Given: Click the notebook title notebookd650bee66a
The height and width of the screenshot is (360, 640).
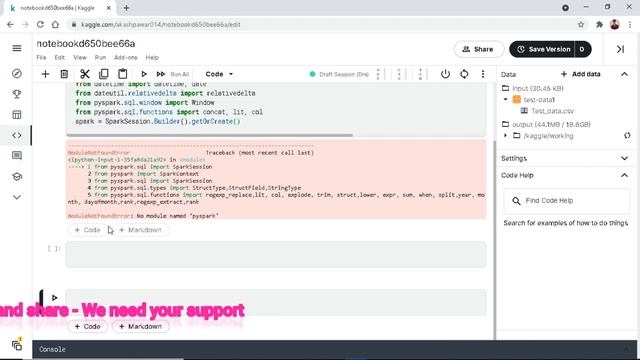Looking at the screenshot, I should 86,44.
